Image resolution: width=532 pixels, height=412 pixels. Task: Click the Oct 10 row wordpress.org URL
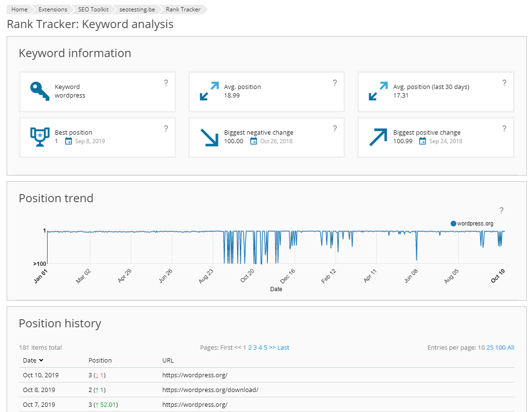pos(195,375)
